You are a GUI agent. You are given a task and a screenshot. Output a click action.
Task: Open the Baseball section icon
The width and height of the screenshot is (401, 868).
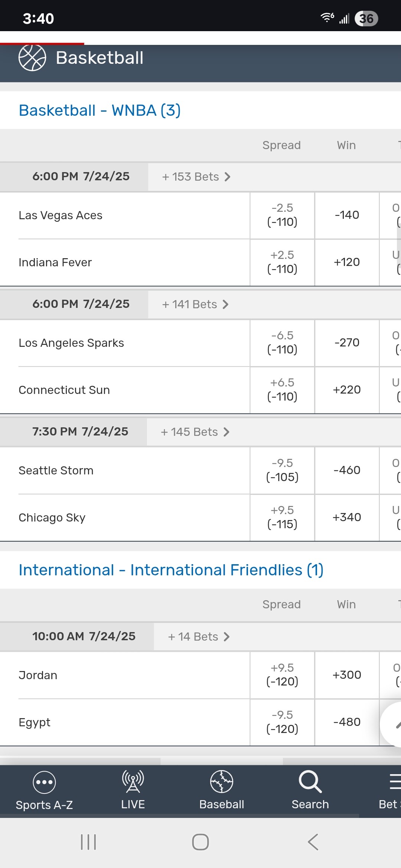coord(222,782)
